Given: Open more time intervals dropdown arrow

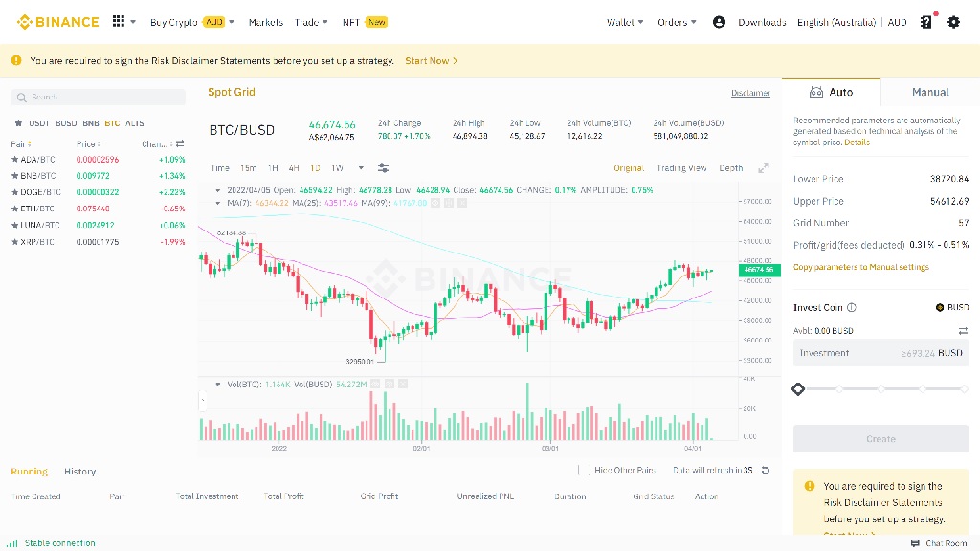Looking at the screenshot, I should [361, 168].
